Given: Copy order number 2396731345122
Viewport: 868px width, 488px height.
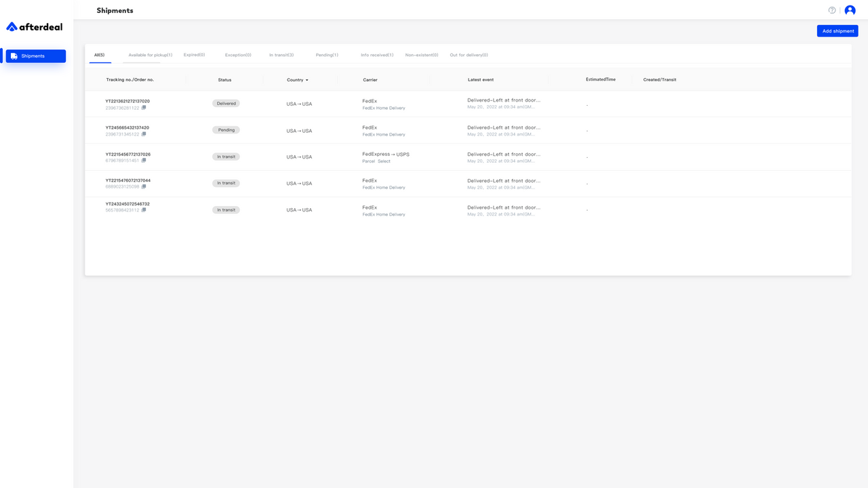Looking at the screenshot, I should pyautogui.click(x=144, y=134).
